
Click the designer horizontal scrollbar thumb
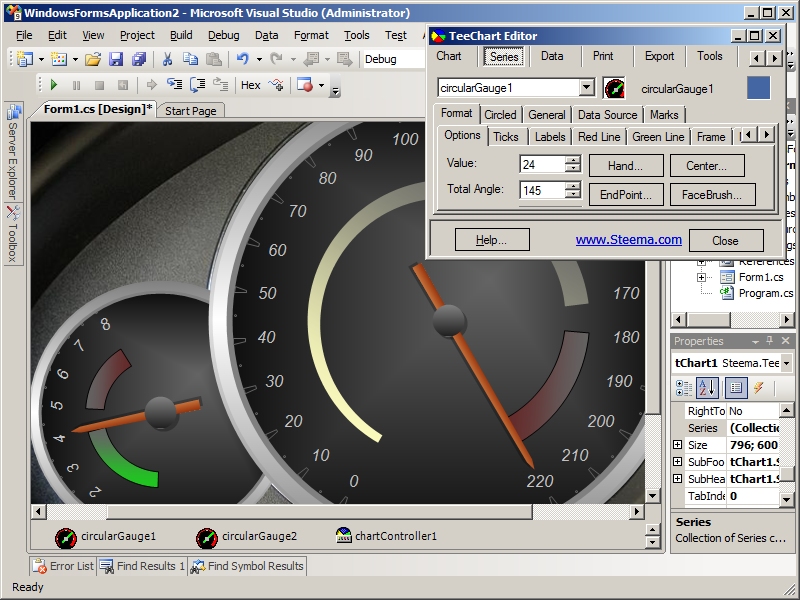pos(319,512)
